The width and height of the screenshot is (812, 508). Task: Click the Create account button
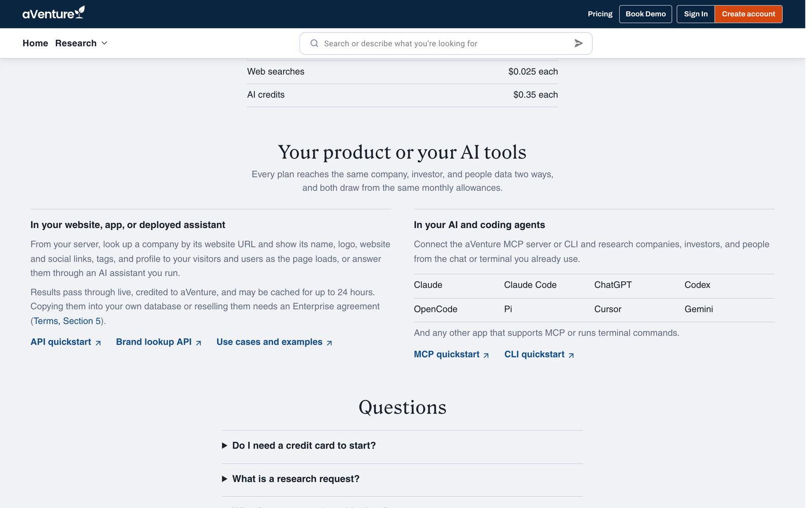point(749,14)
